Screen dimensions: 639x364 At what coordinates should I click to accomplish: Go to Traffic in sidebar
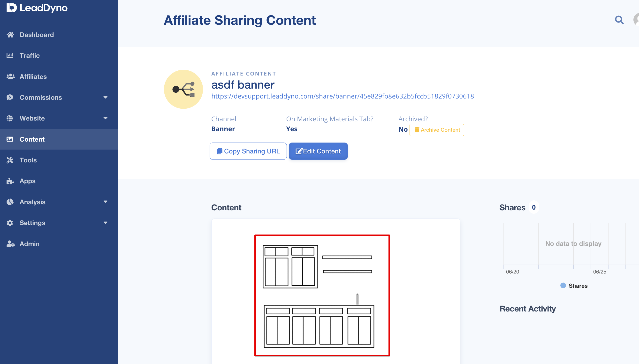[x=59, y=55]
